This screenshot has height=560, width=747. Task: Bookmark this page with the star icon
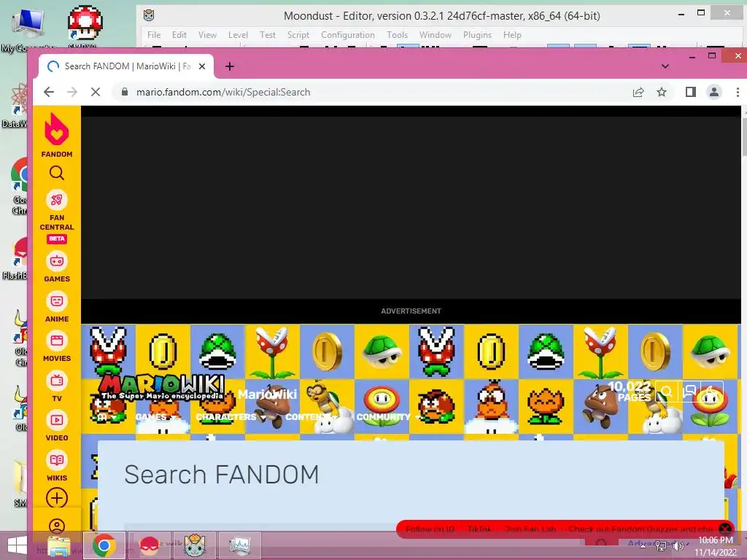pyautogui.click(x=661, y=92)
